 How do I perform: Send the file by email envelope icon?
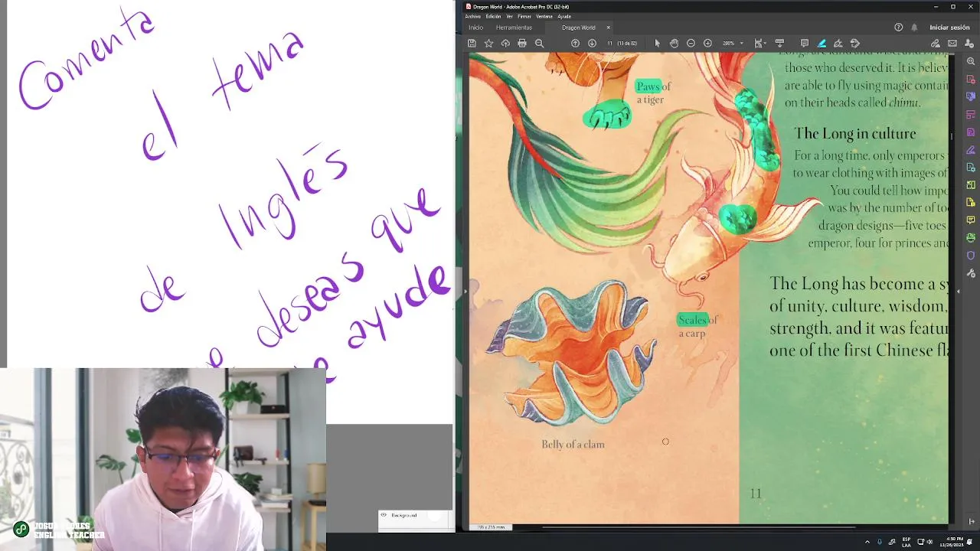pos(952,44)
